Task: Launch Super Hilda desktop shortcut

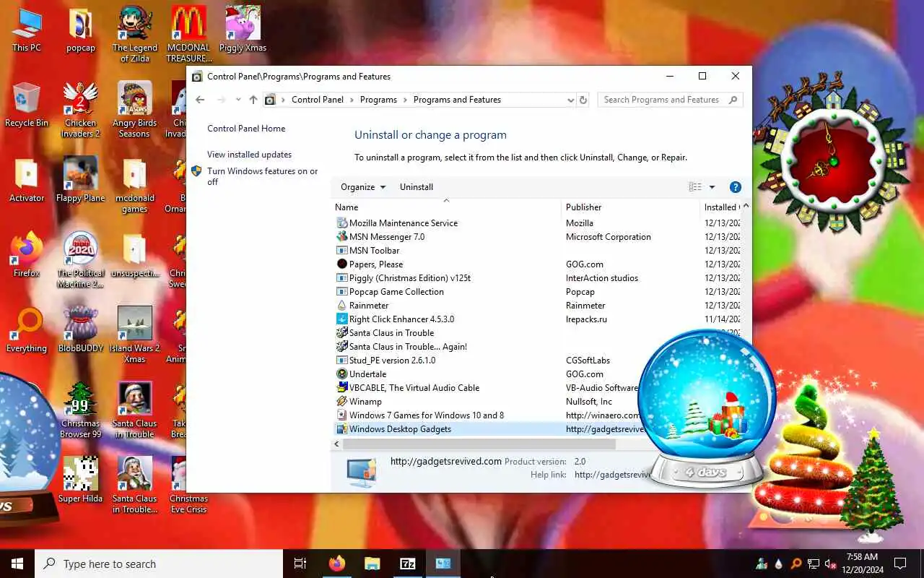Action: pyautogui.click(x=81, y=480)
